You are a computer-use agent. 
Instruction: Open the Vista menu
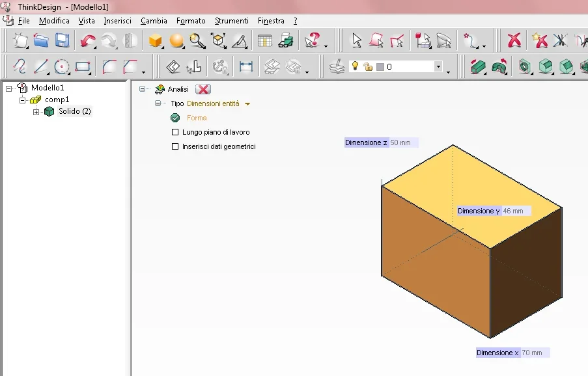86,21
